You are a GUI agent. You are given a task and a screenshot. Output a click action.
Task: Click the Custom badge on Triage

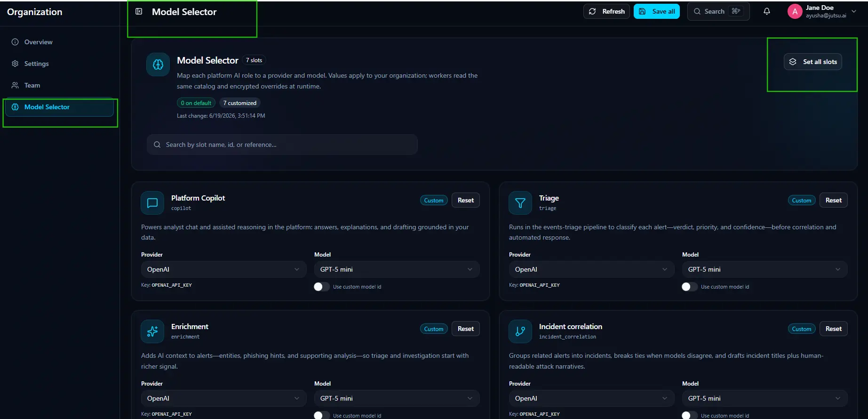tap(802, 201)
